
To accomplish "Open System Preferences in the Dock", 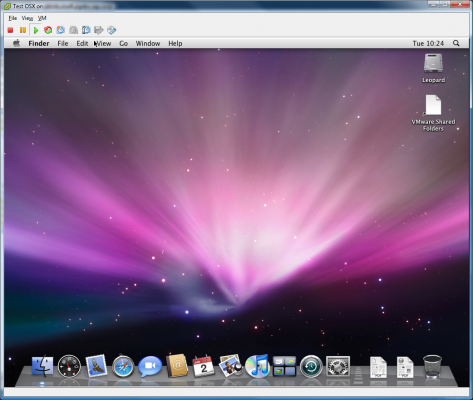I will 338,366.
